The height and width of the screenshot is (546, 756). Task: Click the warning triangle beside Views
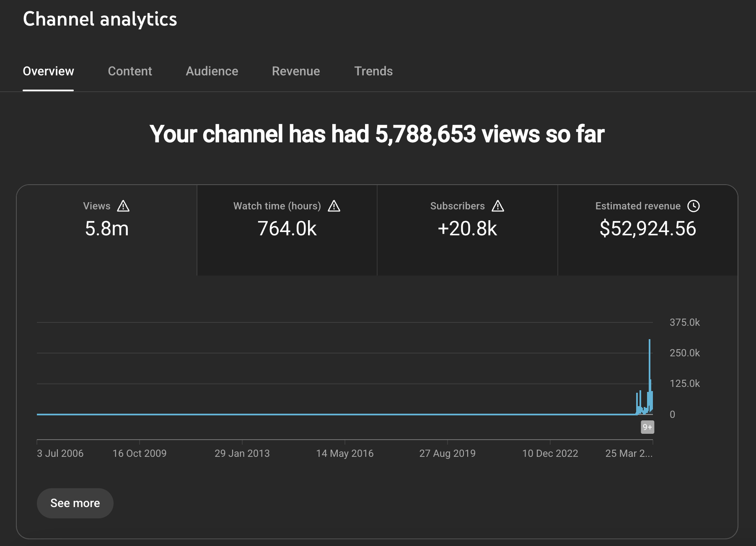click(123, 206)
